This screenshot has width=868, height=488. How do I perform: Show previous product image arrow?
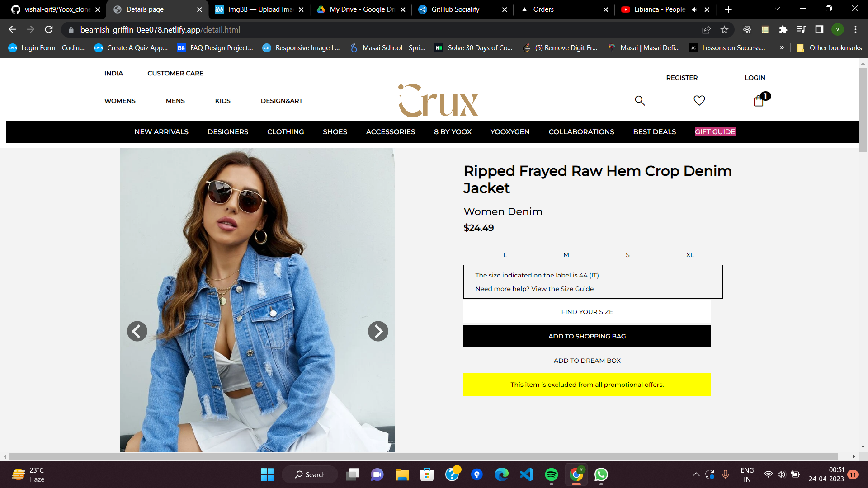[137, 331]
